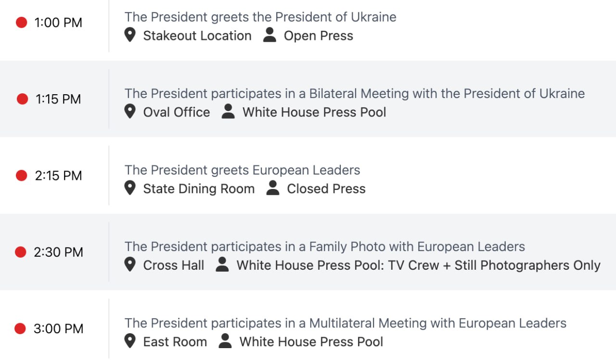Click the person icon beside Closed Press

pyautogui.click(x=273, y=188)
